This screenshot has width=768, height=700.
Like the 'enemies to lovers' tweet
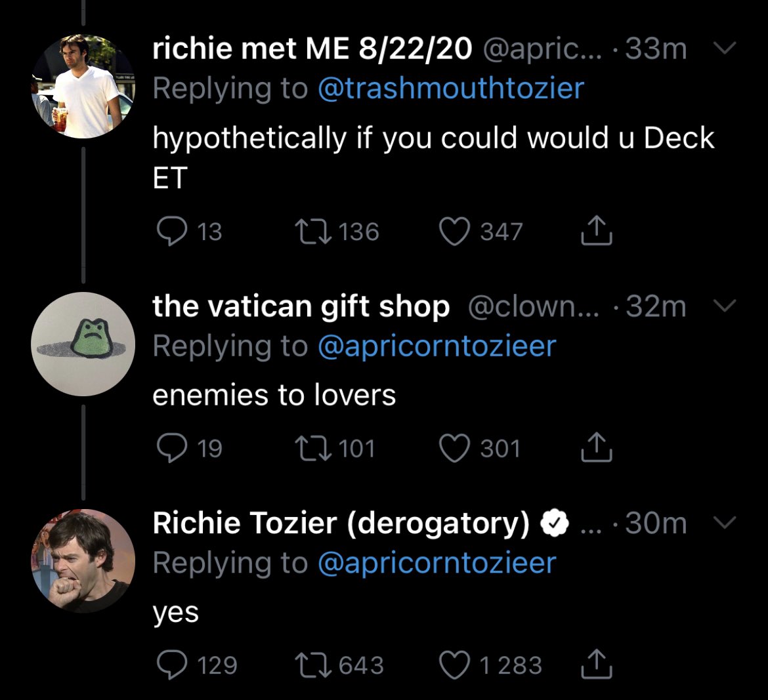[x=454, y=448]
